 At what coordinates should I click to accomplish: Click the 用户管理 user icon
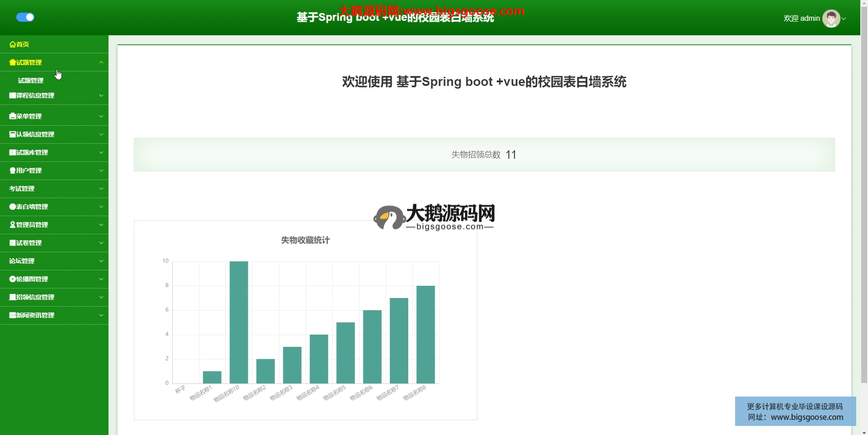coord(13,170)
